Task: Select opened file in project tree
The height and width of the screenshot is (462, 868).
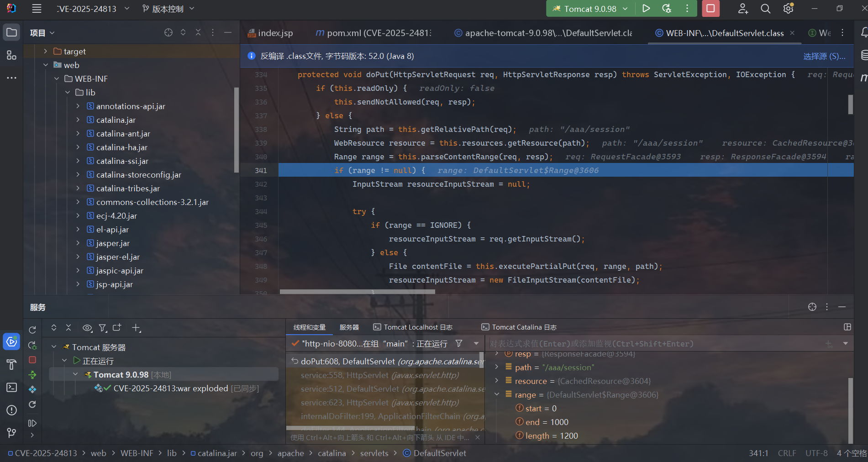Action: point(168,32)
